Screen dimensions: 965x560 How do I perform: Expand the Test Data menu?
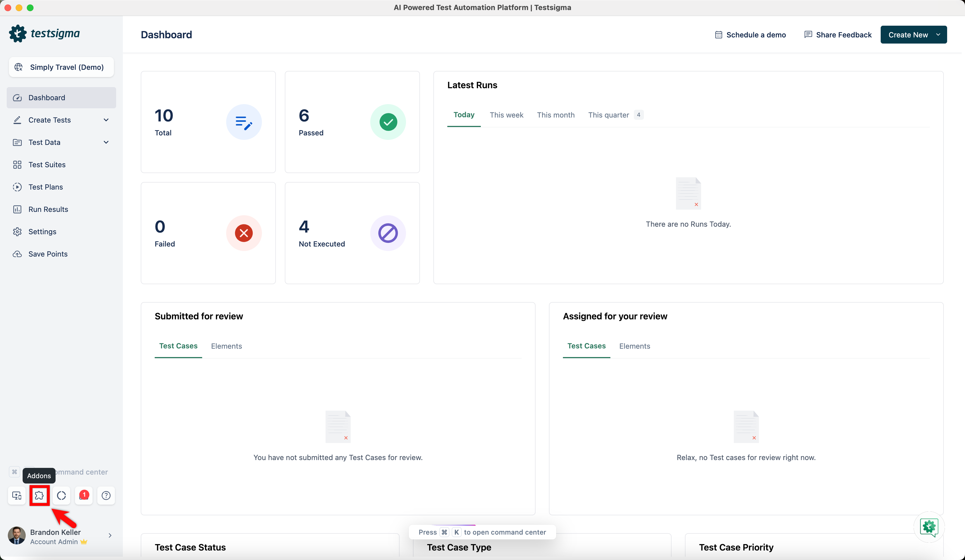tap(61, 142)
